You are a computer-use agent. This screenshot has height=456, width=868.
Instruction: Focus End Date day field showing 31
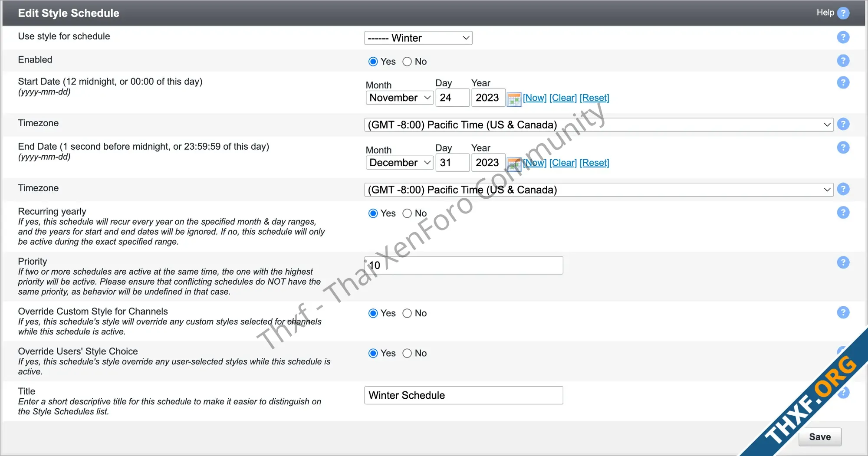[453, 163]
